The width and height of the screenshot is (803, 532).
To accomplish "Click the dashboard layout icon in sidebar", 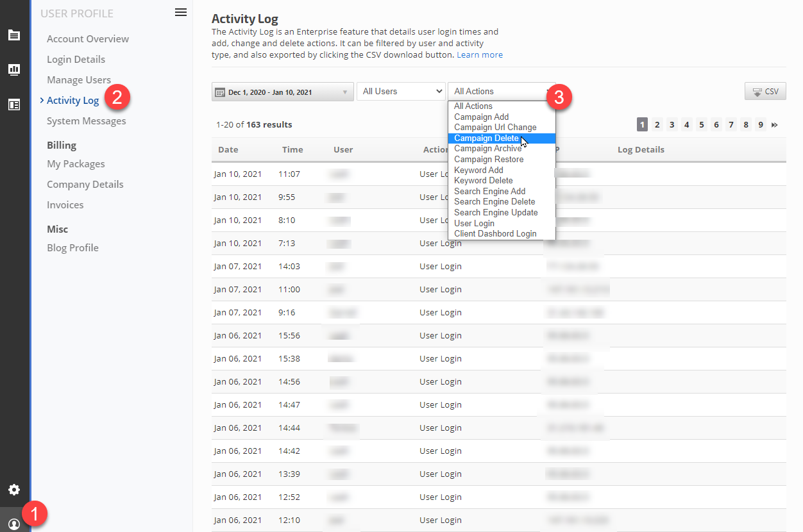I will [14, 104].
